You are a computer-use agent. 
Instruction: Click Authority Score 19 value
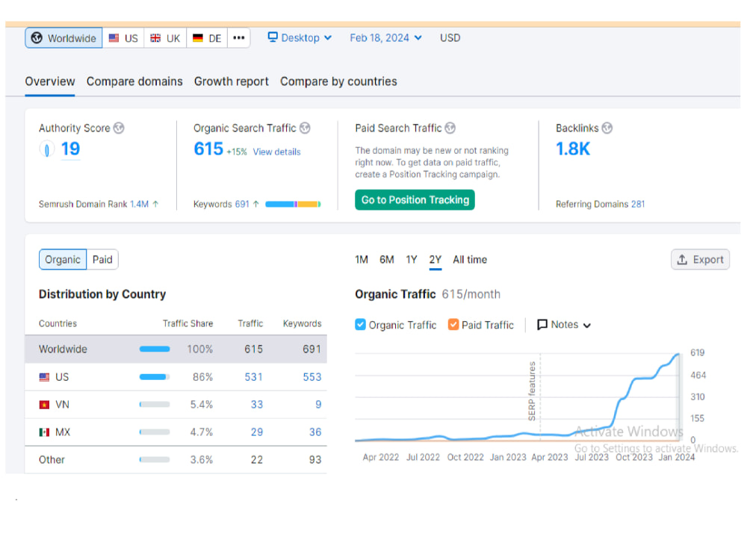[70, 149]
